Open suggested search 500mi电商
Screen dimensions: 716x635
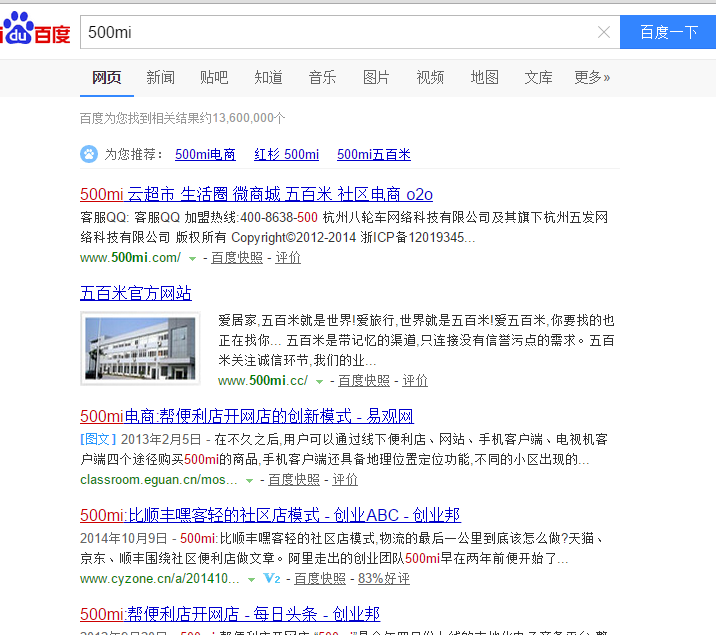205,154
